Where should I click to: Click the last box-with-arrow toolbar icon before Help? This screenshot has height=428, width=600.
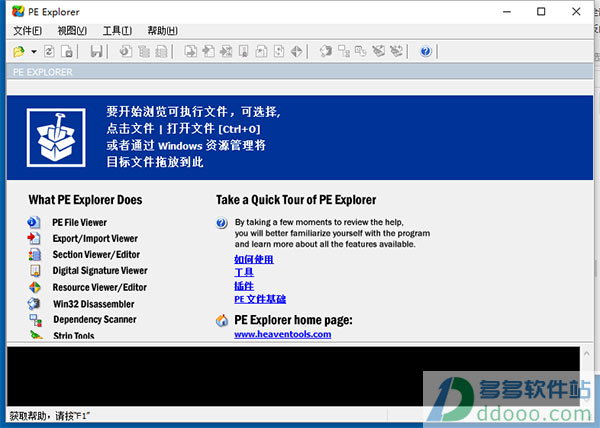coord(396,51)
